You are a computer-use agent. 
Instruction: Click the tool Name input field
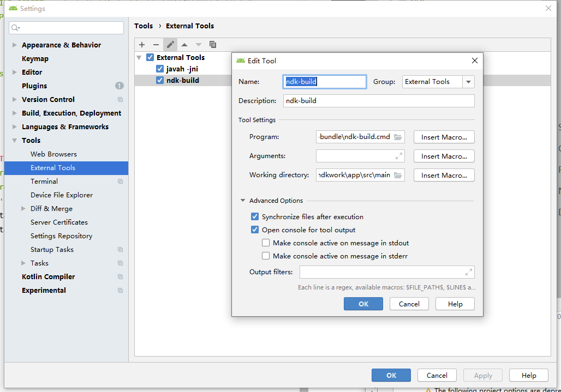point(325,82)
